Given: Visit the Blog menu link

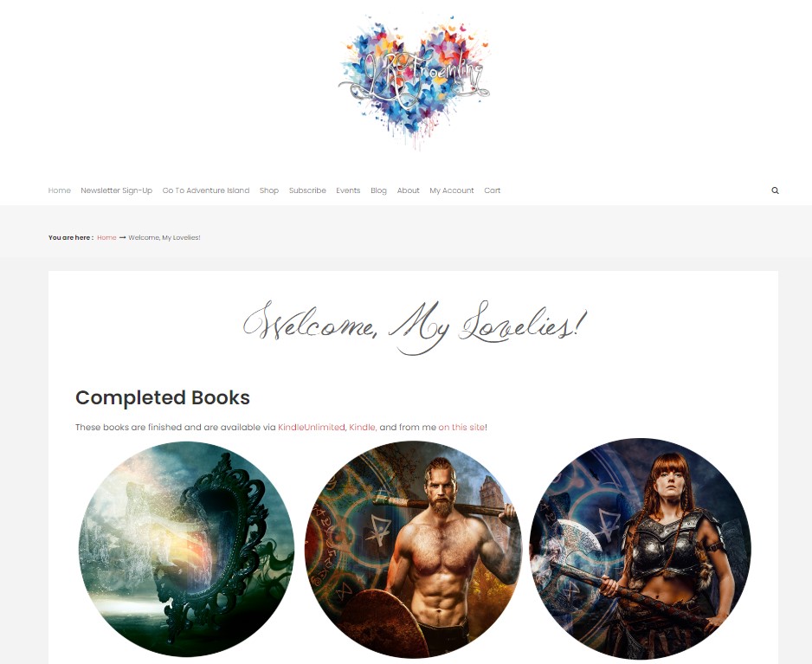Looking at the screenshot, I should coord(378,190).
